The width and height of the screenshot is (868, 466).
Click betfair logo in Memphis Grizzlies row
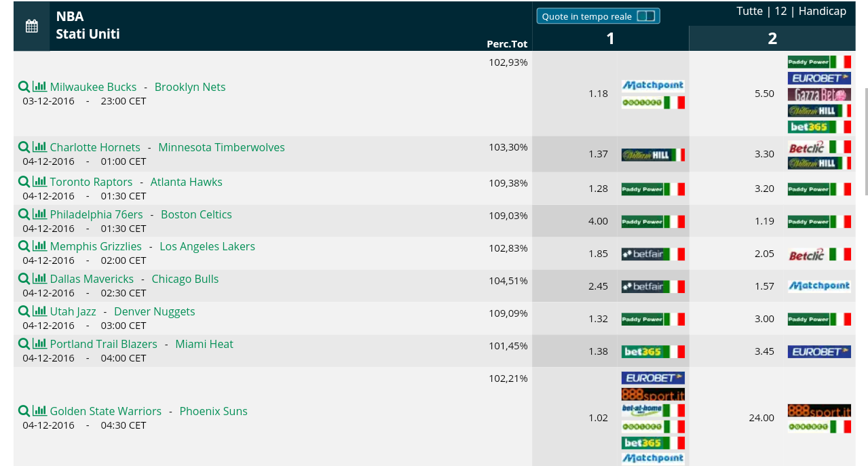[653, 254]
